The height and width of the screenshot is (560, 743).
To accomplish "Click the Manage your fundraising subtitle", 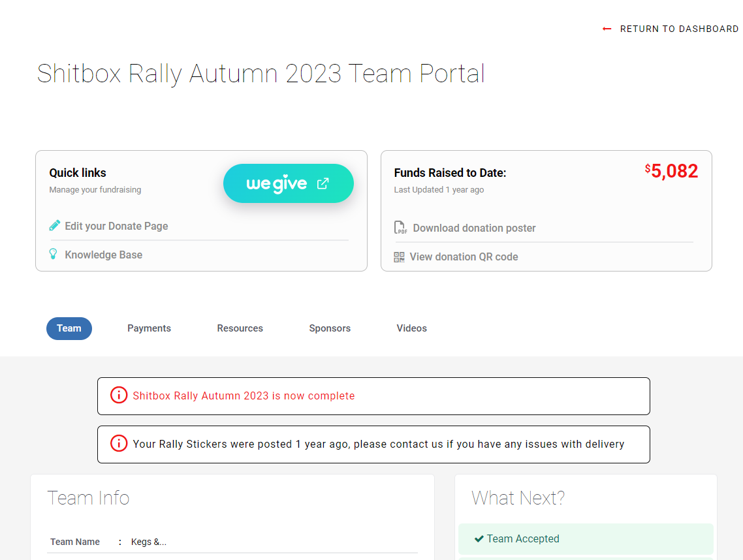I will (95, 189).
